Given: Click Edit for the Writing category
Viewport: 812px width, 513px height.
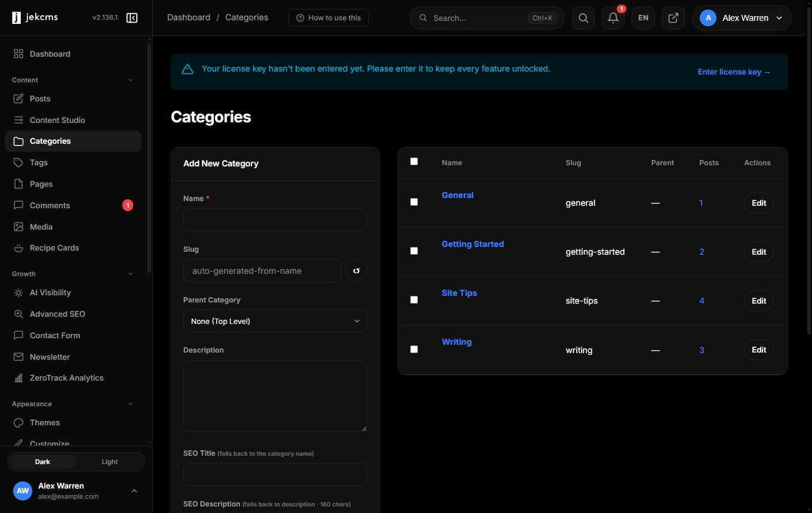Looking at the screenshot, I should 759,350.
